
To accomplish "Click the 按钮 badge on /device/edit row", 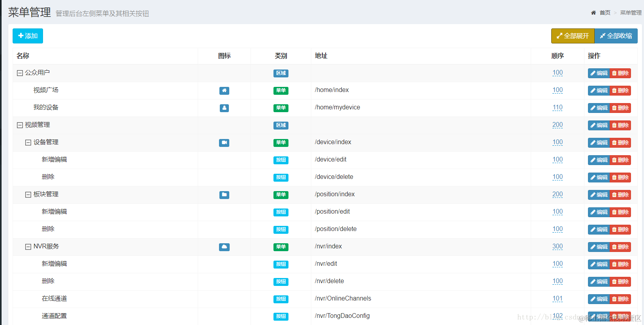I will pyautogui.click(x=281, y=160).
